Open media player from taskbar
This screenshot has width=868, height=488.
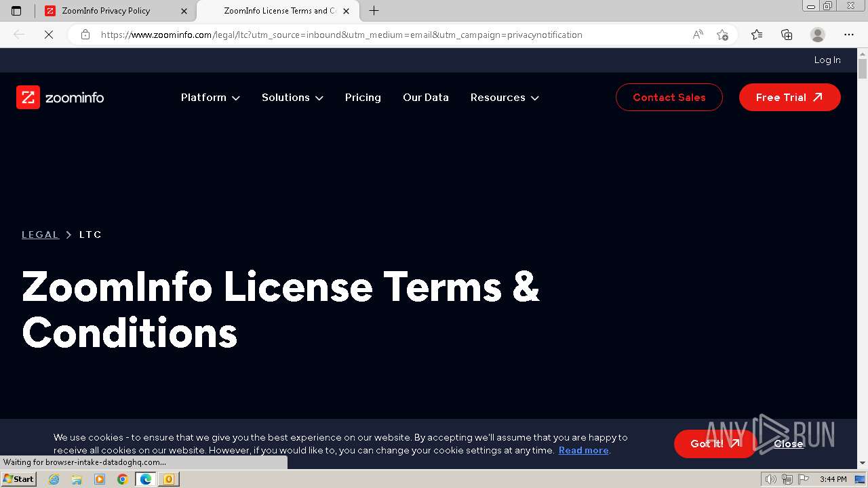[100, 479]
